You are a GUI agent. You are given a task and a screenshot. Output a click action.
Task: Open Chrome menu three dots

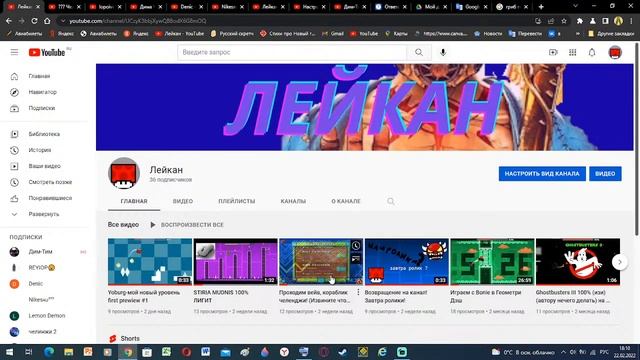pos(631,21)
